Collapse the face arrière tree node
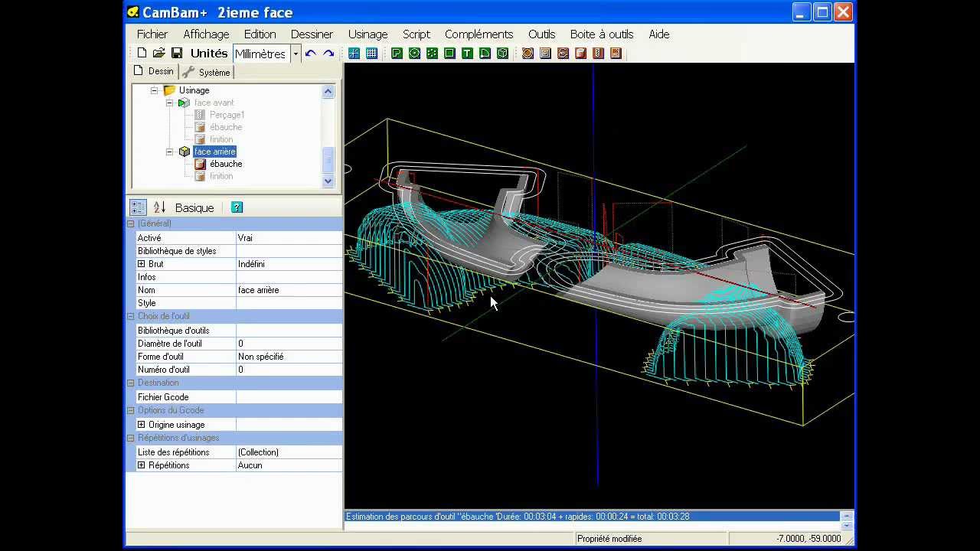Screen dimensions: 980x551 [169, 152]
